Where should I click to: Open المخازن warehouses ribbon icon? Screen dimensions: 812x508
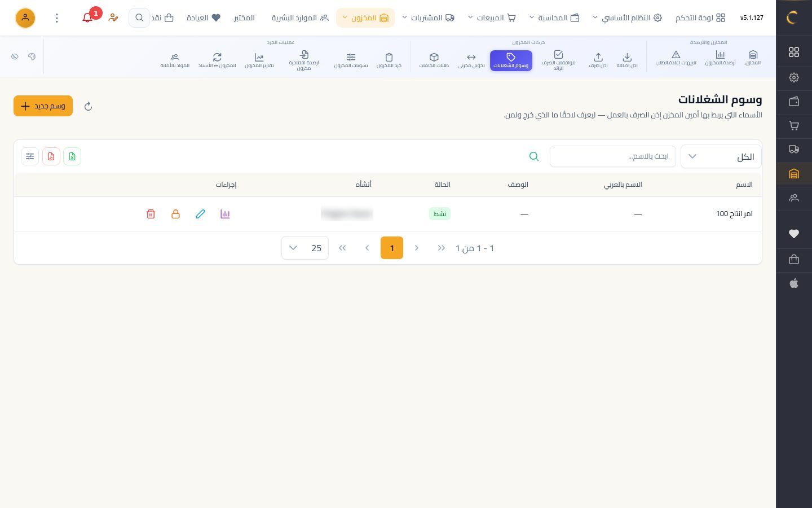pyautogui.click(x=753, y=58)
